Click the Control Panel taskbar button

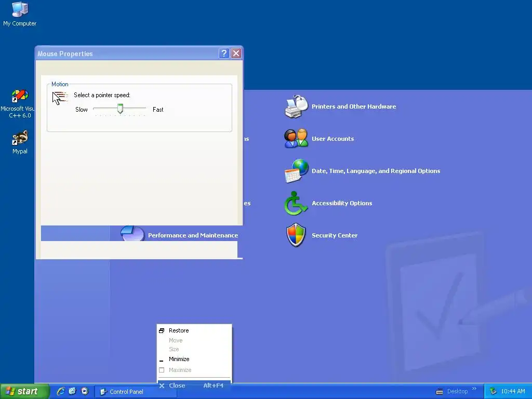point(136,392)
